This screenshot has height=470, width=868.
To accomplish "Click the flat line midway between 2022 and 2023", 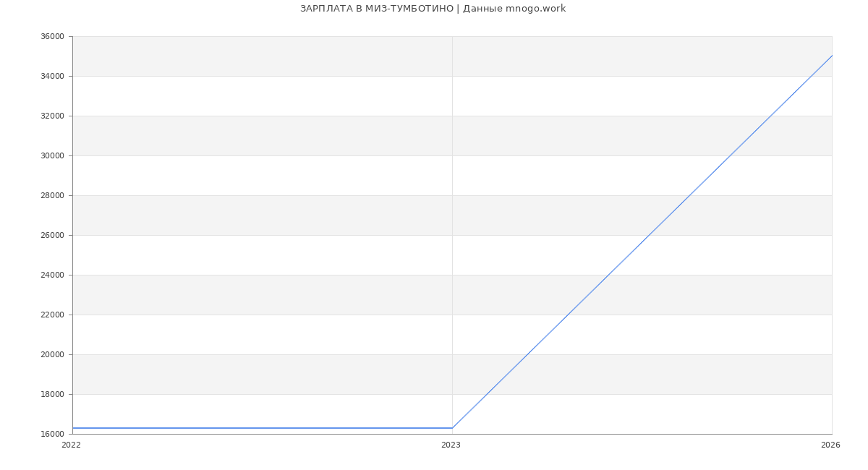I will pos(263,428).
